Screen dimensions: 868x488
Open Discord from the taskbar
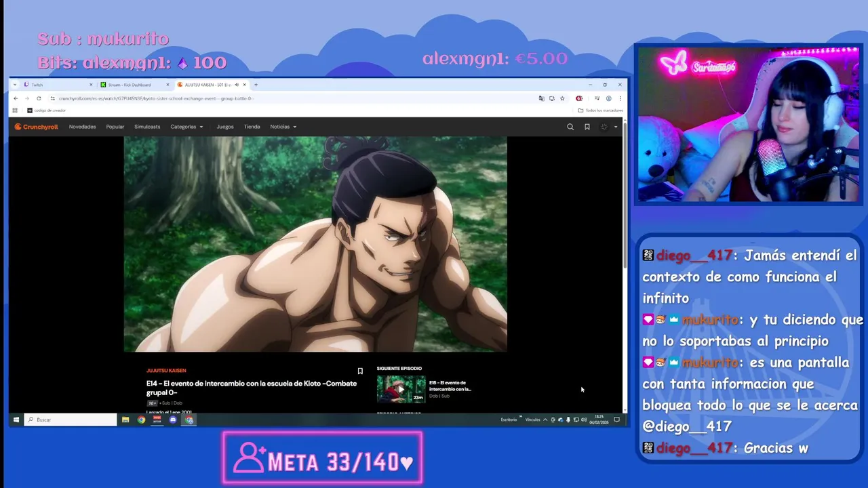point(173,420)
